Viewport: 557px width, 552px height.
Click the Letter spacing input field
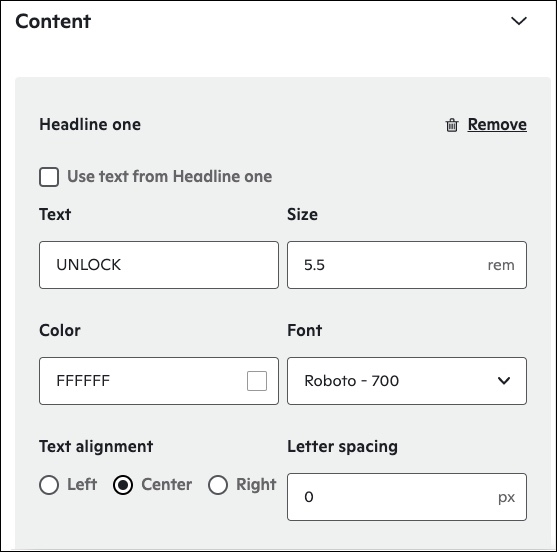pos(407,497)
